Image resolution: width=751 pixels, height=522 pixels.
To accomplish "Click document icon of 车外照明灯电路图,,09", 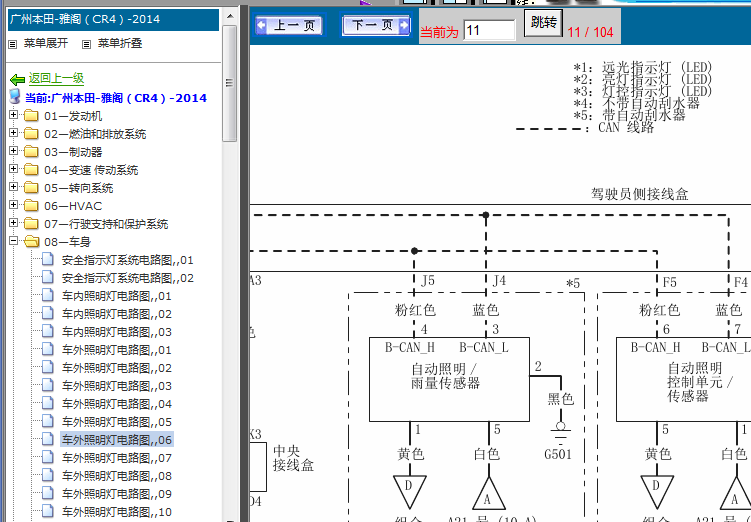I will pos(47,493).
